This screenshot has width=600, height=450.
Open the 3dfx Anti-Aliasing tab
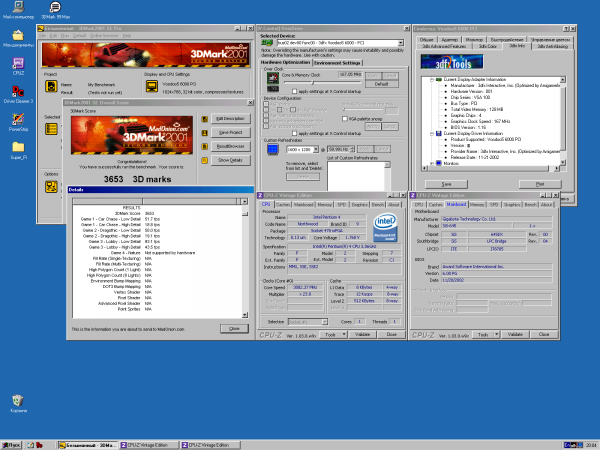click(x=552, y=46)
